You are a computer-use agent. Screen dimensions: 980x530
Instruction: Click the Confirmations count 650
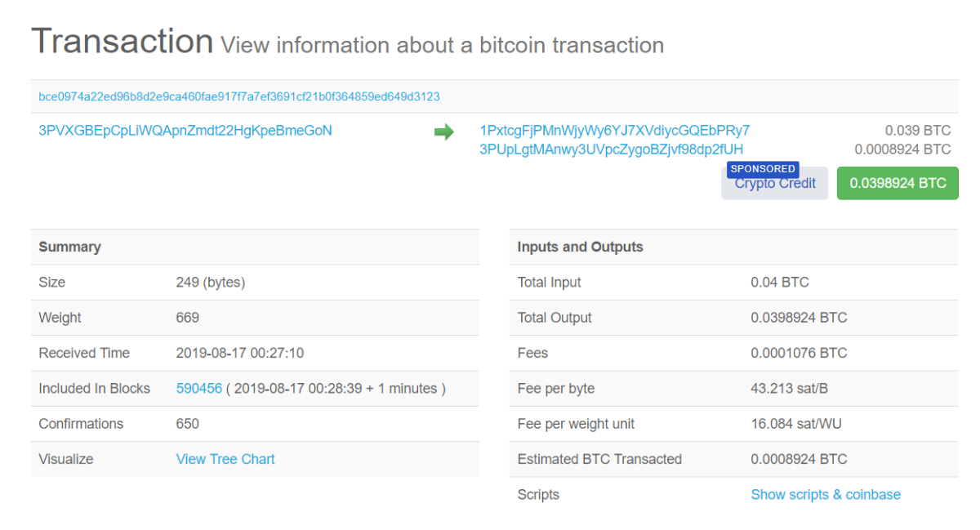(188, 424)
